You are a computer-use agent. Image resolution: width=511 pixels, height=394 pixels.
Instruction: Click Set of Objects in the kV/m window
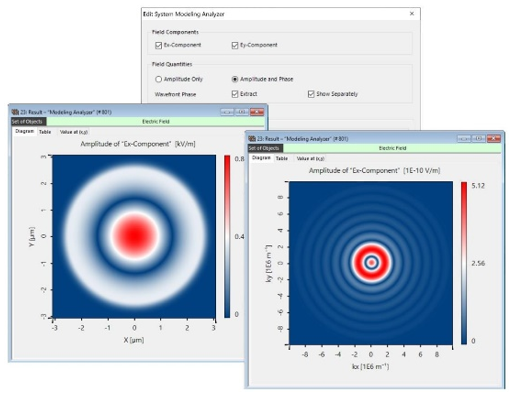point(28,122)
